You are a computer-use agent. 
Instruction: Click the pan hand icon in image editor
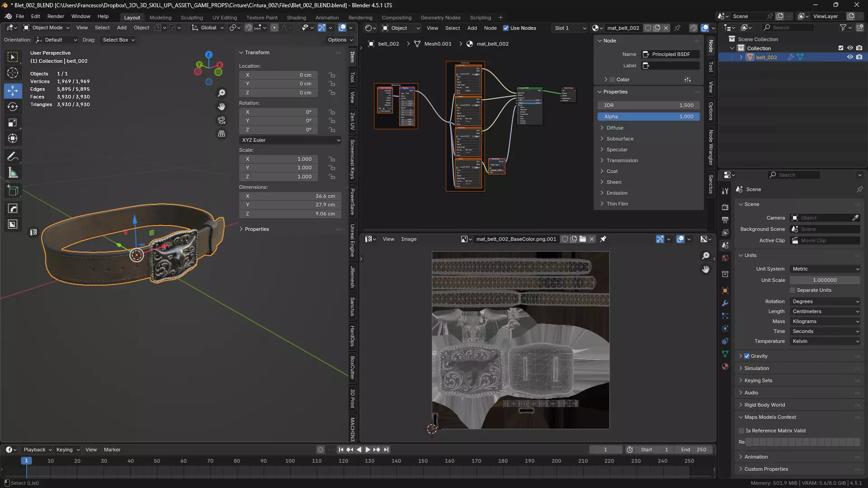click(x=706, y=269)
